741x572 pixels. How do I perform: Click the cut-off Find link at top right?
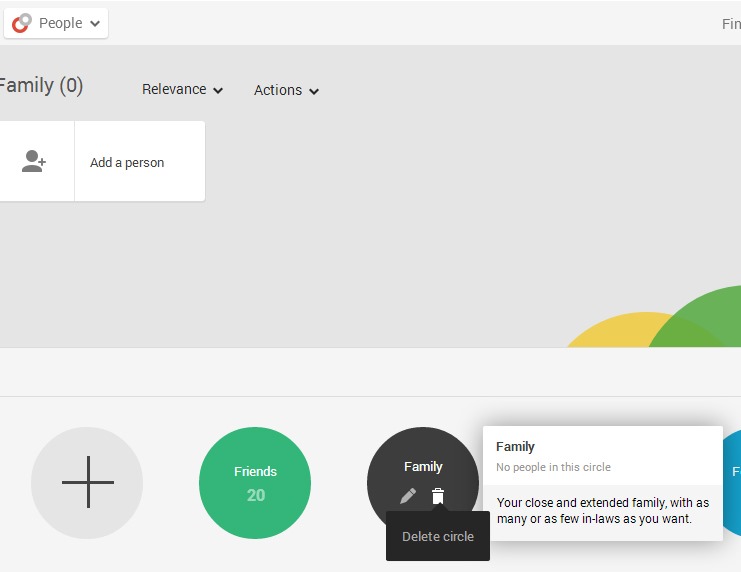731,24
